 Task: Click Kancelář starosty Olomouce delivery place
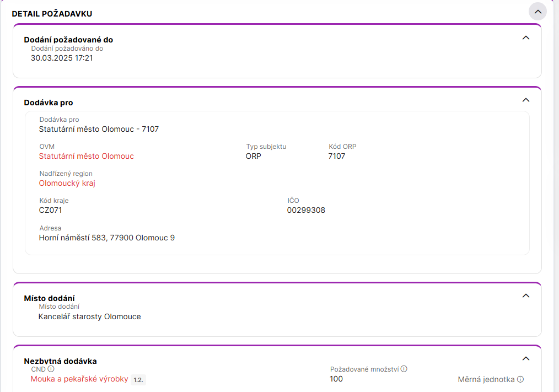coord(89,316)
